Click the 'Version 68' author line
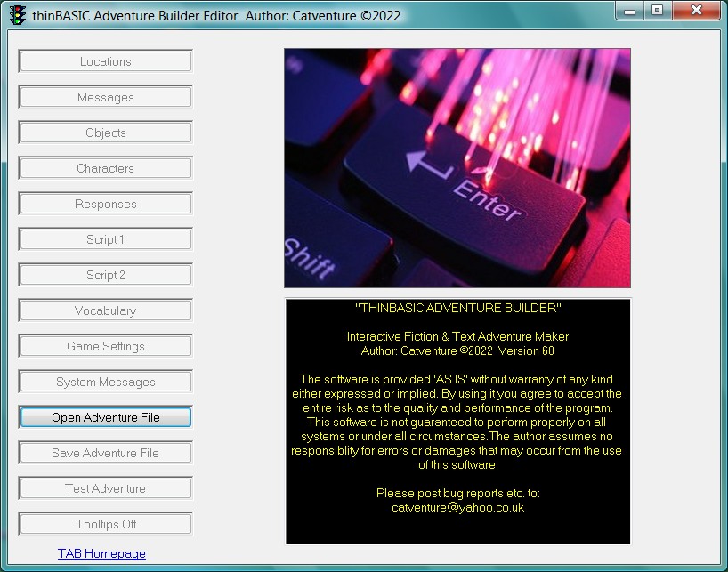 point(457,350)
